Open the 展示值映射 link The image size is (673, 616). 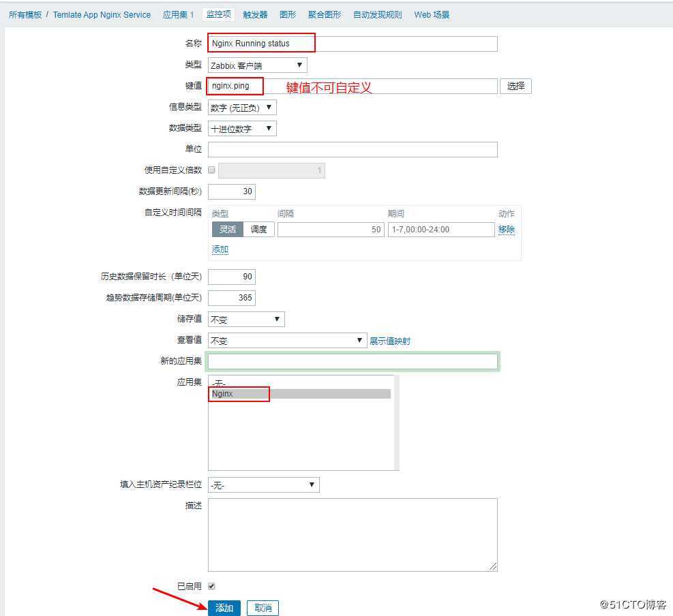pyautogui.click(x=389, y=339)
